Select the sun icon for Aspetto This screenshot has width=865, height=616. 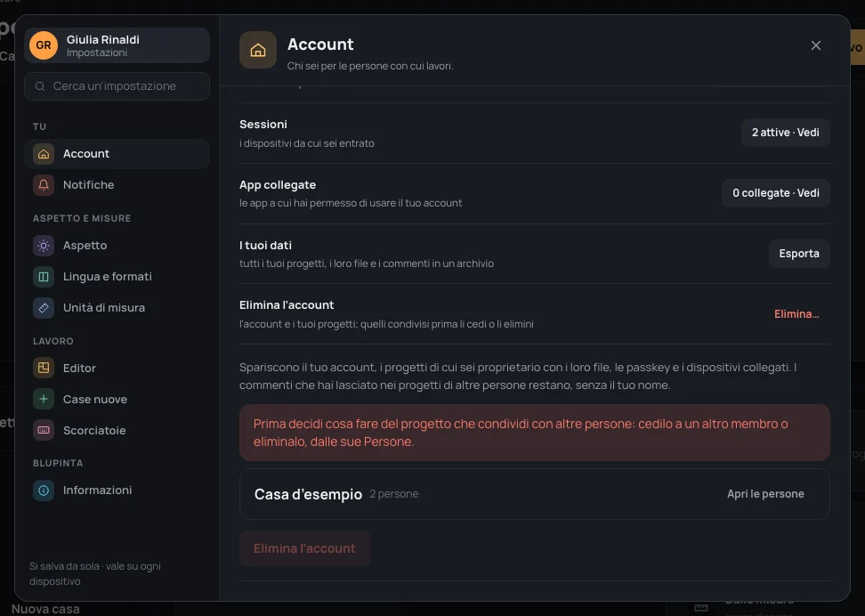(44, 246)
